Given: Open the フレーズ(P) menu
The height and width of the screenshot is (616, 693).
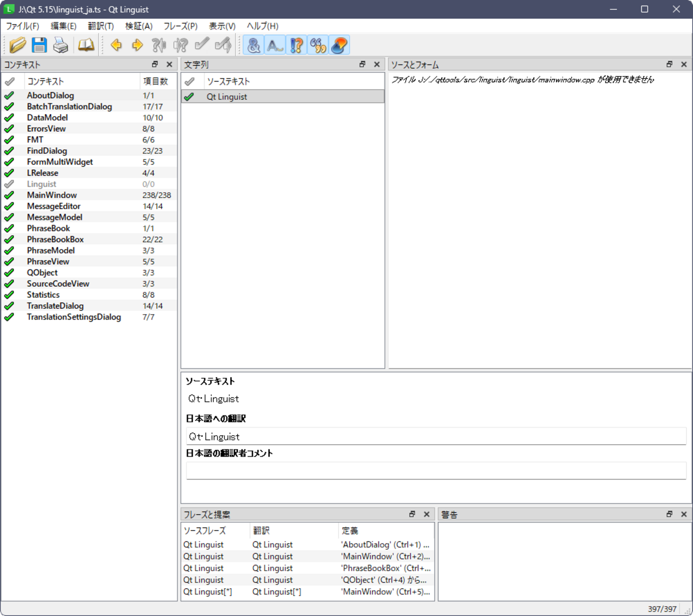Looking at the screenshot, I should [x=180, y=26].
